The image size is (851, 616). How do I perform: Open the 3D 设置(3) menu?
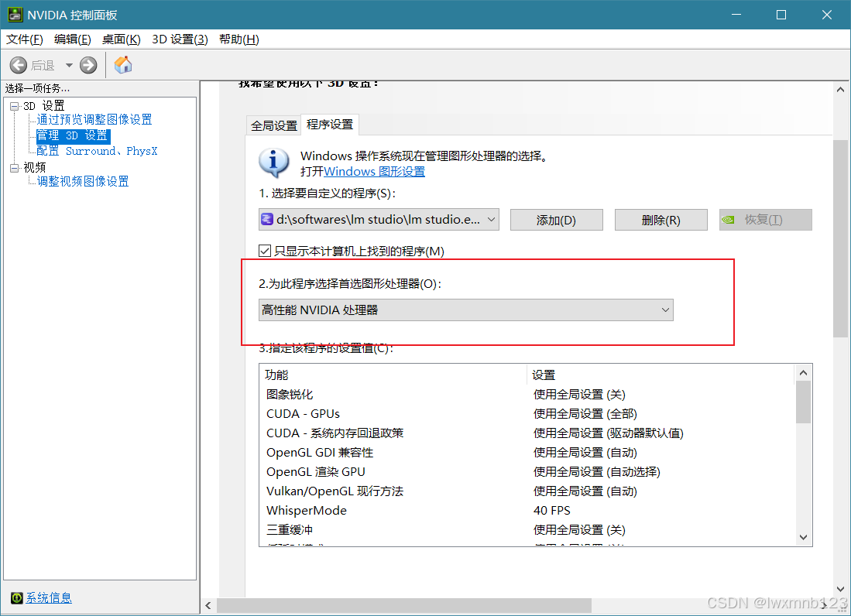(x=180, y=39)
